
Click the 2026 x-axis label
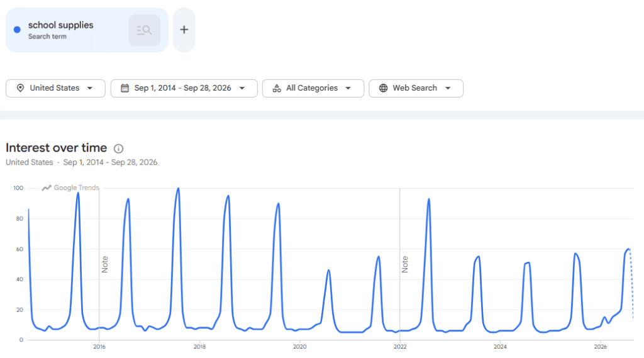point(601,347)
